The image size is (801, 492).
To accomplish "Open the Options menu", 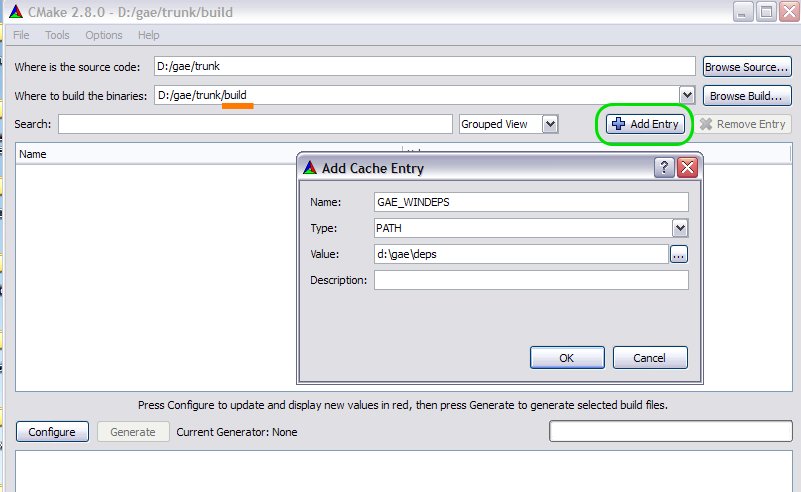I will pos(104,35).
